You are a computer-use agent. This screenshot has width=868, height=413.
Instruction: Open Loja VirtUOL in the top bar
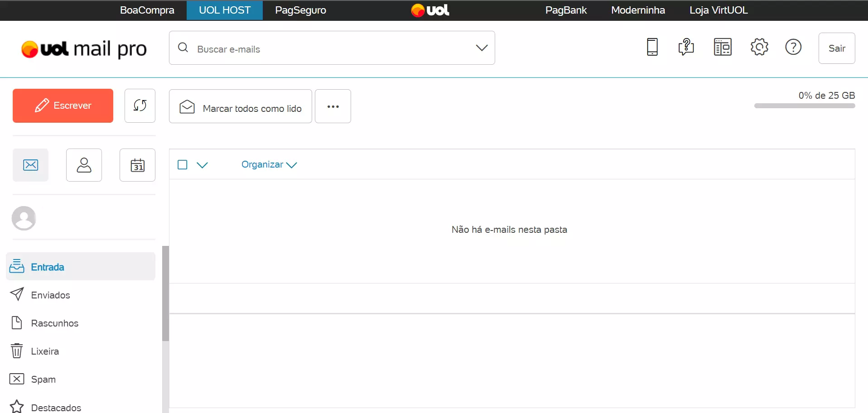pyautogui.click(x=719, y=10)
